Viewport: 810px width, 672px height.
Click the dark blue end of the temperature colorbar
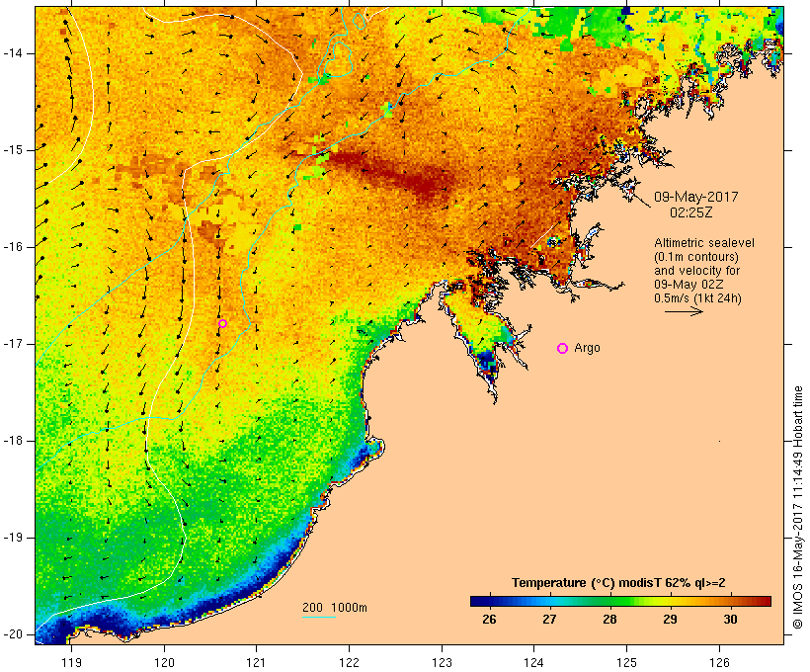point(478,601)
